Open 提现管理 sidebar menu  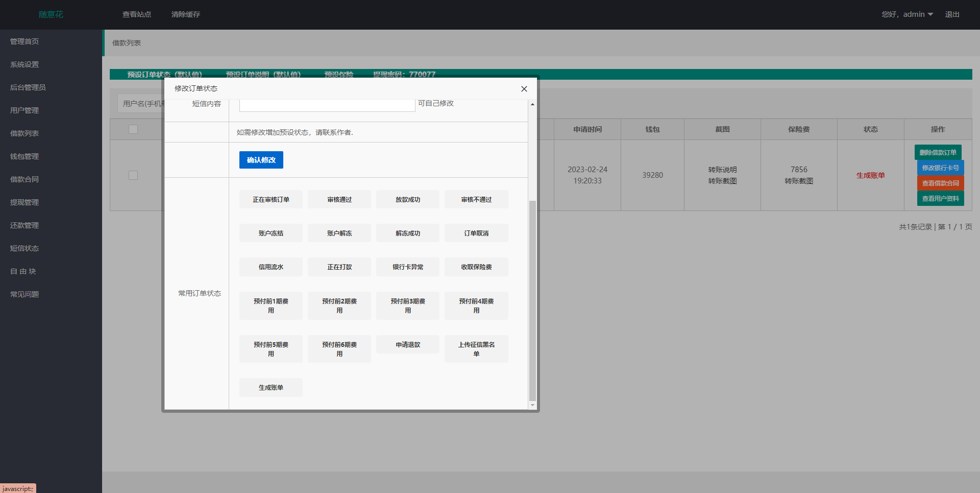point(24,202)
